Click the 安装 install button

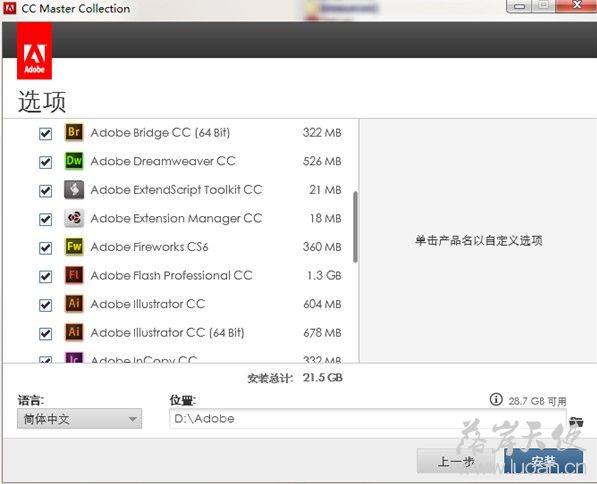(544, 461)
